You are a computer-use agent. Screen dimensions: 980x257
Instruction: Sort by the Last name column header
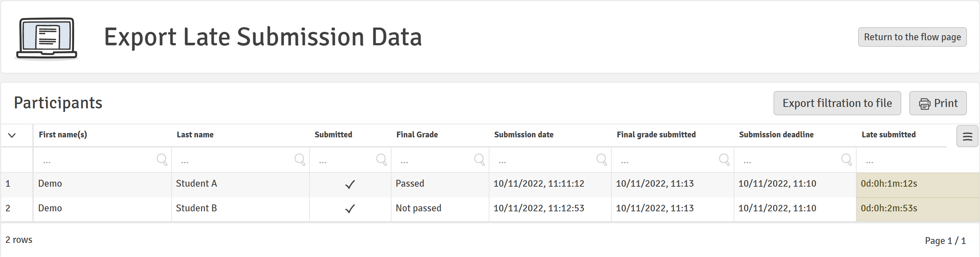(x=195, y=134)
